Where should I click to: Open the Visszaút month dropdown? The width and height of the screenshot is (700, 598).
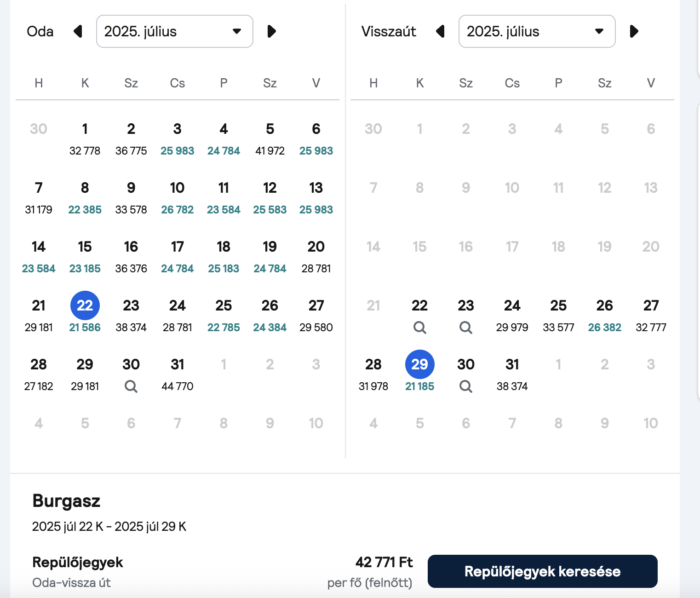(x=537, y=31)
